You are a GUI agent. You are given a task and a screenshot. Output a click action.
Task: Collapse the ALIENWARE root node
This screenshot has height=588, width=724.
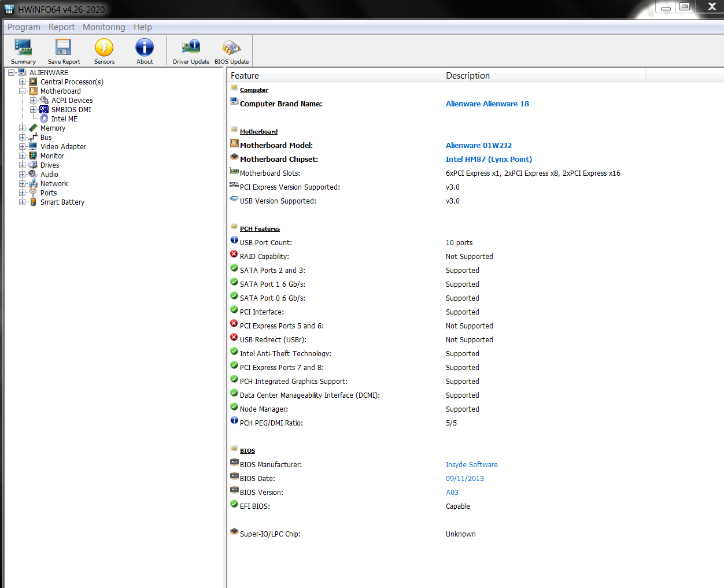coord(11,72)
